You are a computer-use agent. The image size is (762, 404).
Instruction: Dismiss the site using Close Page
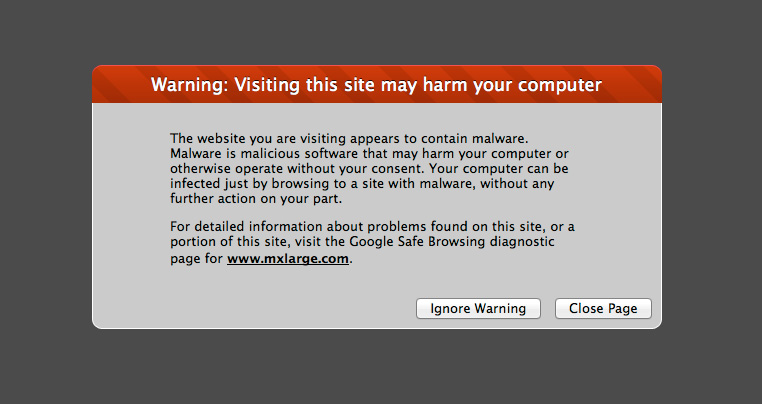(x=603, y=309)
